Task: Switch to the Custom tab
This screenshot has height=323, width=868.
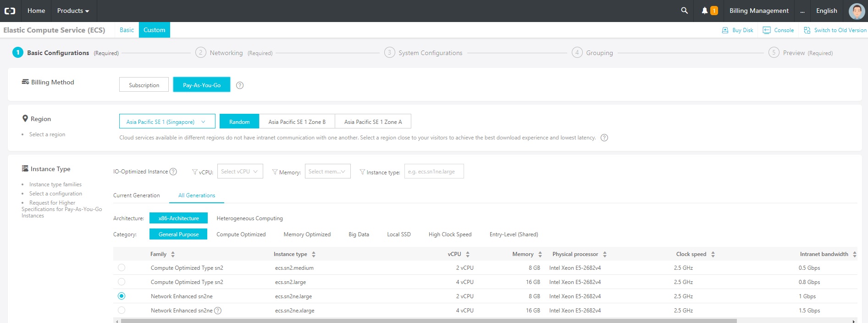Action: coord(155,30)
